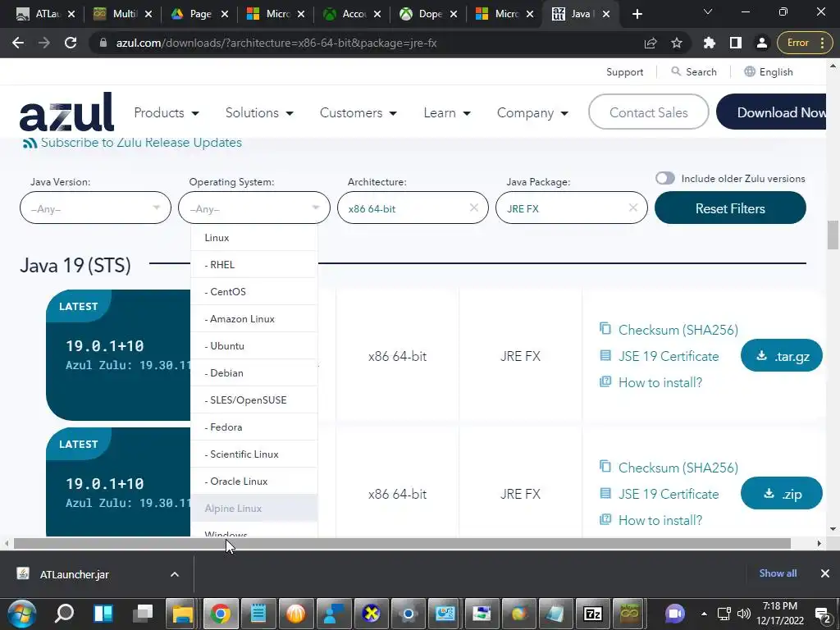The height and width of the screenshot is (630, 840).
Task: Expand the Customers menu
Action: click(358, 112)
